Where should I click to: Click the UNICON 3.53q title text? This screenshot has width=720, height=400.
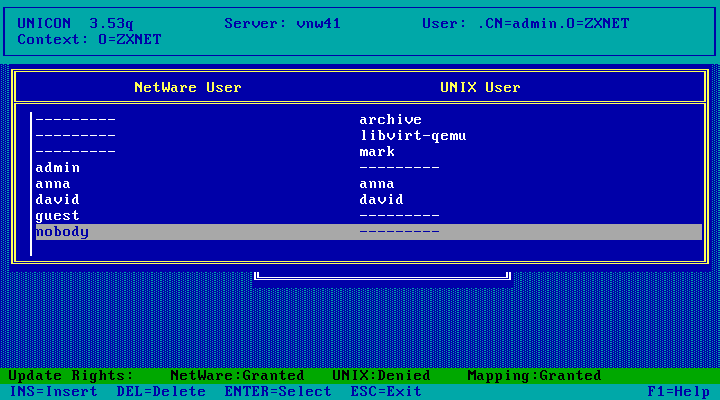(75, 23)
